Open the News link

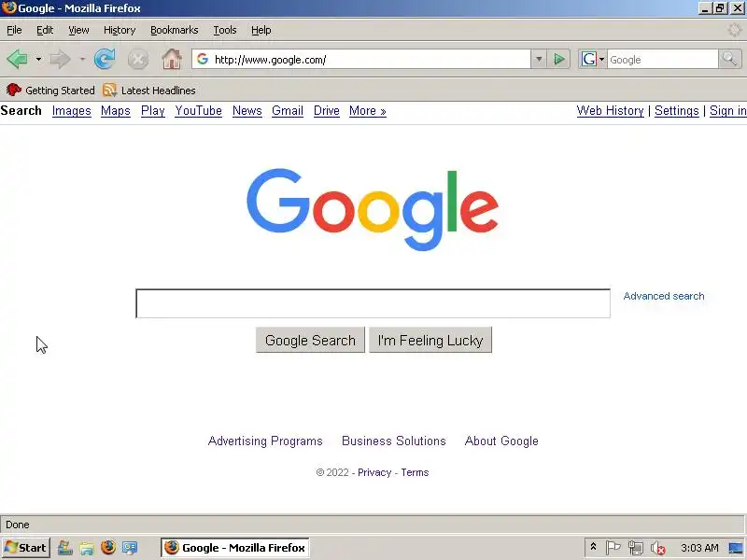pyautogui.click(x=247, y=110)
